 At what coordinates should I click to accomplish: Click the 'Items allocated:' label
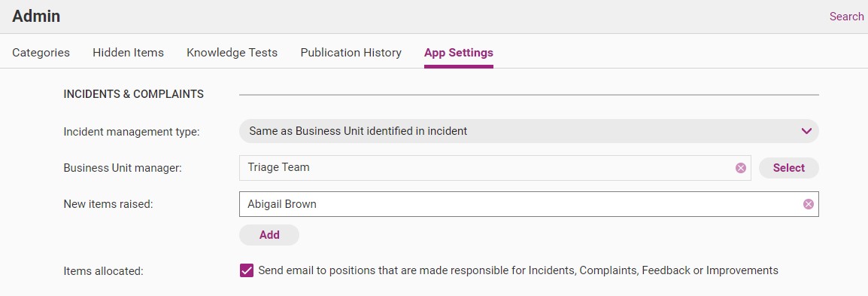click(x=104, y=271)
